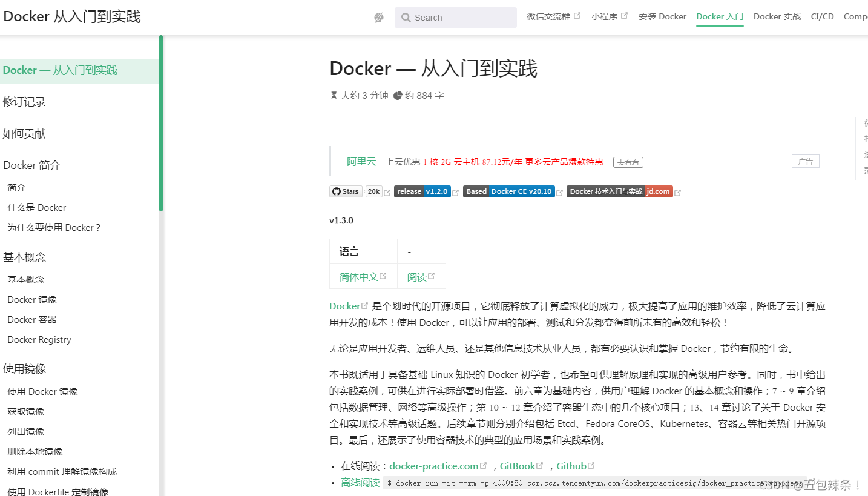This screenshot has width=868, height=496.
Task: Click the GitHub Stars badge
Action: pos(346,191)
